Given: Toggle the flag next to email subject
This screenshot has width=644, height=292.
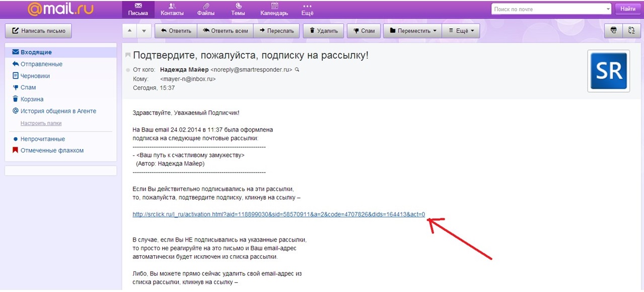Looking at the screenshot, I should point(128,55).
